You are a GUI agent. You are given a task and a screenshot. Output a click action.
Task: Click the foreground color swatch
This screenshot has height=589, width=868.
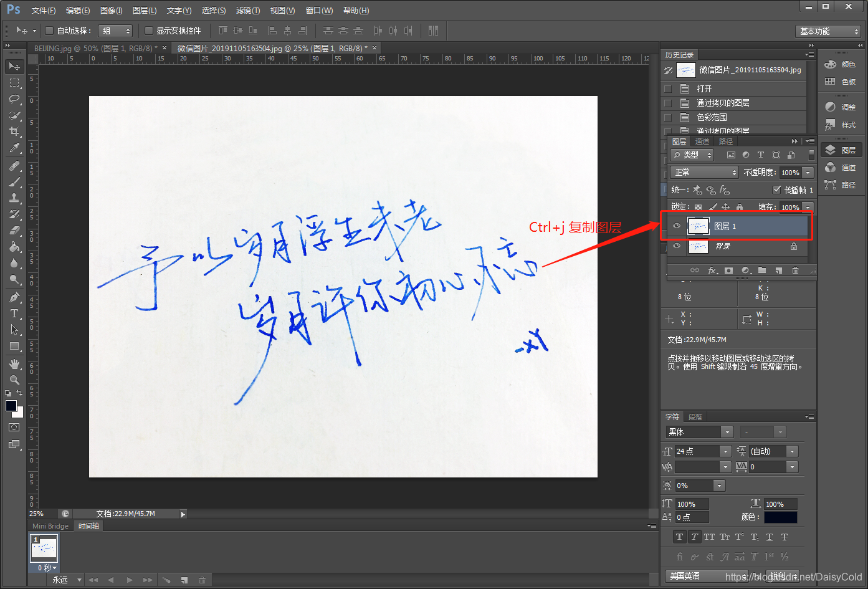click(11, 406)
